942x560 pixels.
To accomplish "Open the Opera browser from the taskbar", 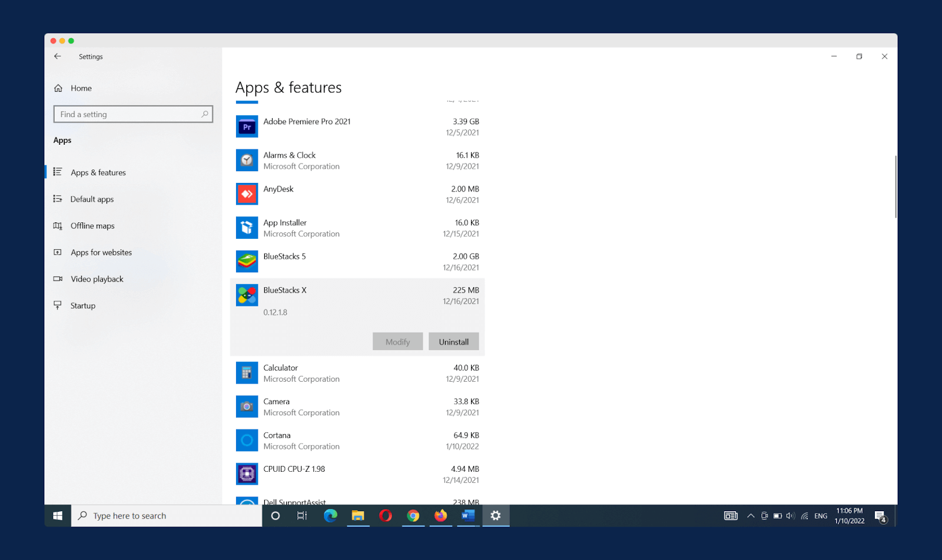I will tap(386, 516).
